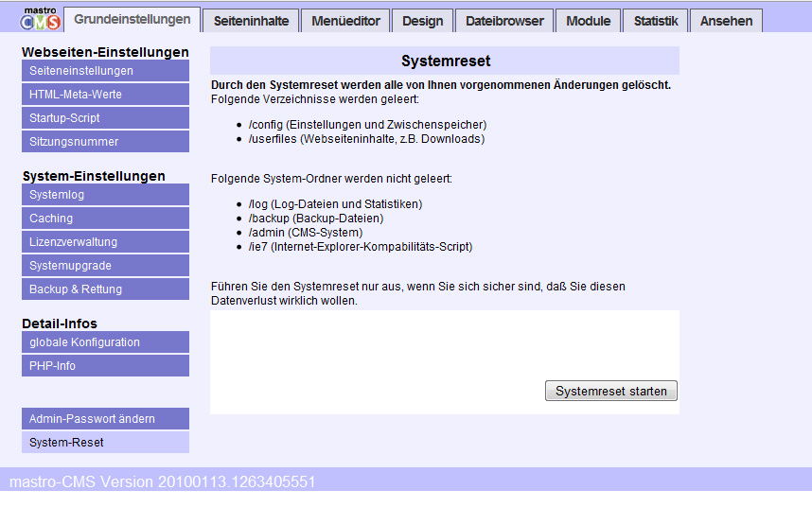812x525 pixels.
Task: Select Caching in System-Einstellungen
Action: 105,218
